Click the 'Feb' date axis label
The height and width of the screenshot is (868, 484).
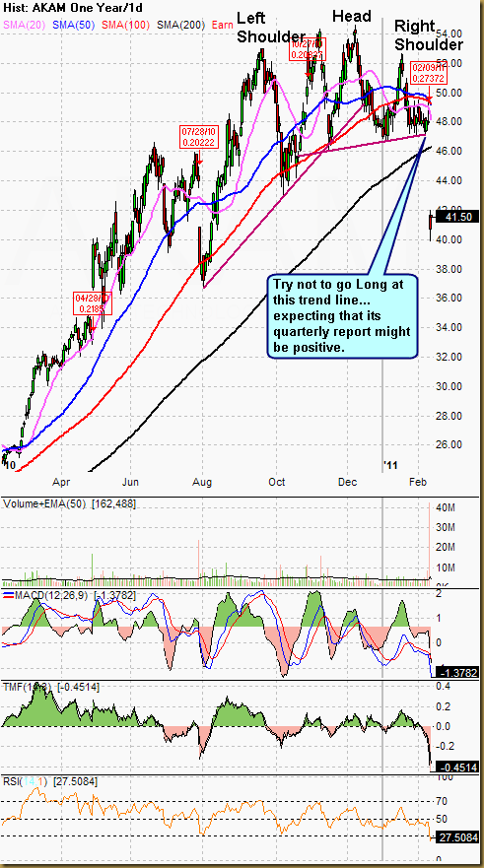click(419, 482)
